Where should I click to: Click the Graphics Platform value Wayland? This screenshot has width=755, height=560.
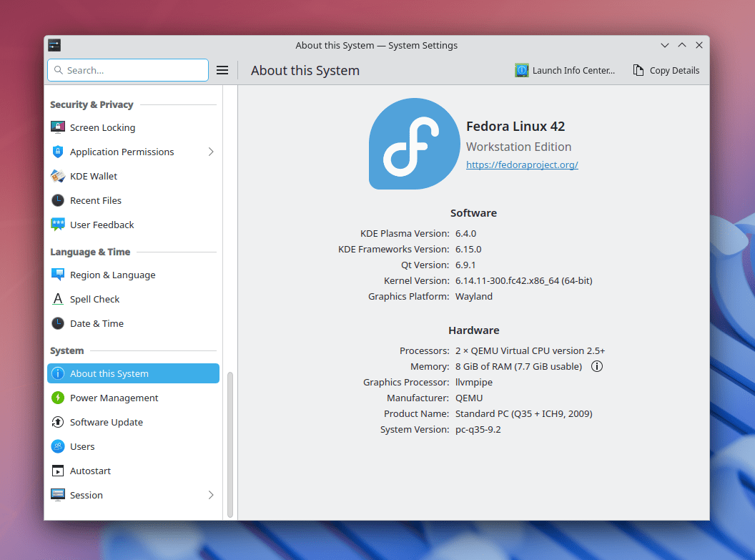pyautogui.click(x=474, y=297)
